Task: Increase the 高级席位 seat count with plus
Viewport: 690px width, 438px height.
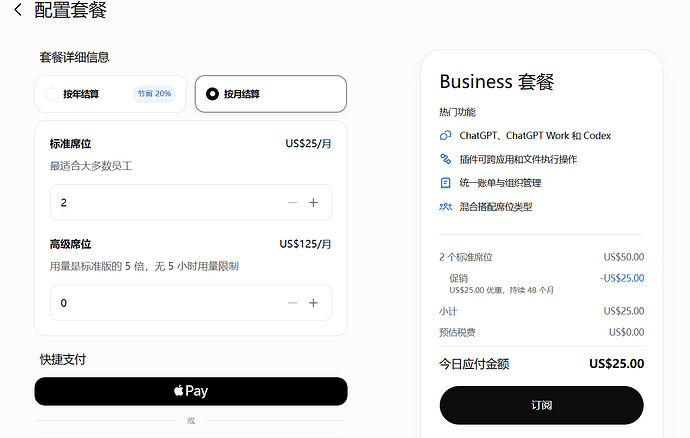Action: [x=313, y=303]
